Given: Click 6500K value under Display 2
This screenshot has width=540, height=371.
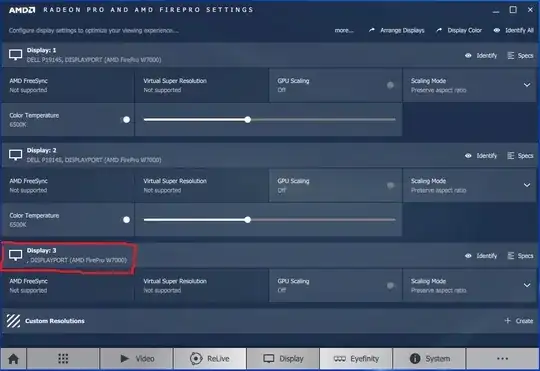Looking at the screenshot, I should [18, 225].
